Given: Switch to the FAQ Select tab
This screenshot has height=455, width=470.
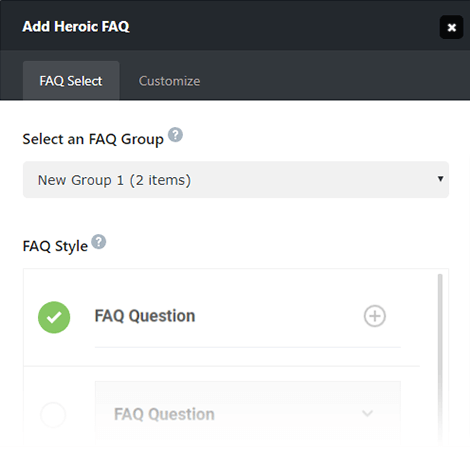Looking at the screenshot, I should pos(71,81).
